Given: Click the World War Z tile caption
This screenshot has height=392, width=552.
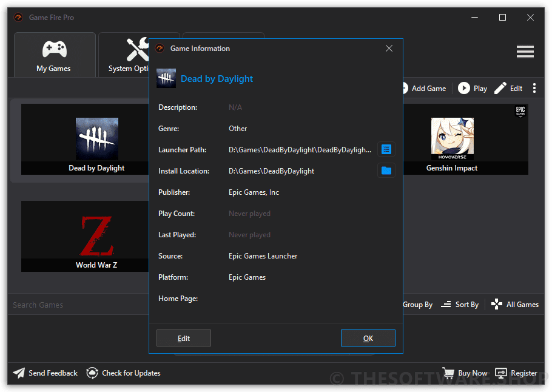Looking at the screenshot, I should coord(96,265).
